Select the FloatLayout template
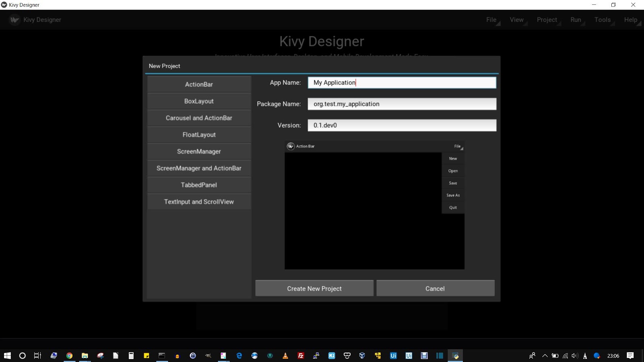This screenshot has height=362, width=644. click(199, 134)
